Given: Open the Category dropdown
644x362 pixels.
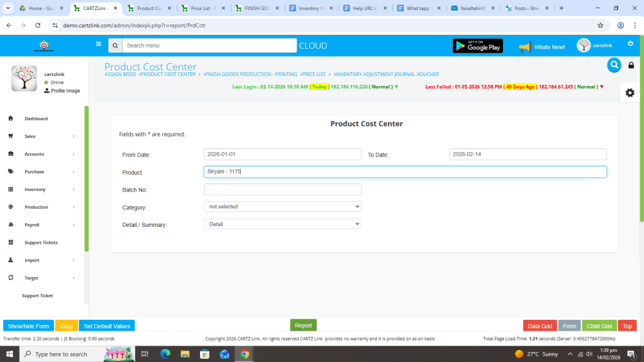Looking at the screenshot, I should (282, 206).
